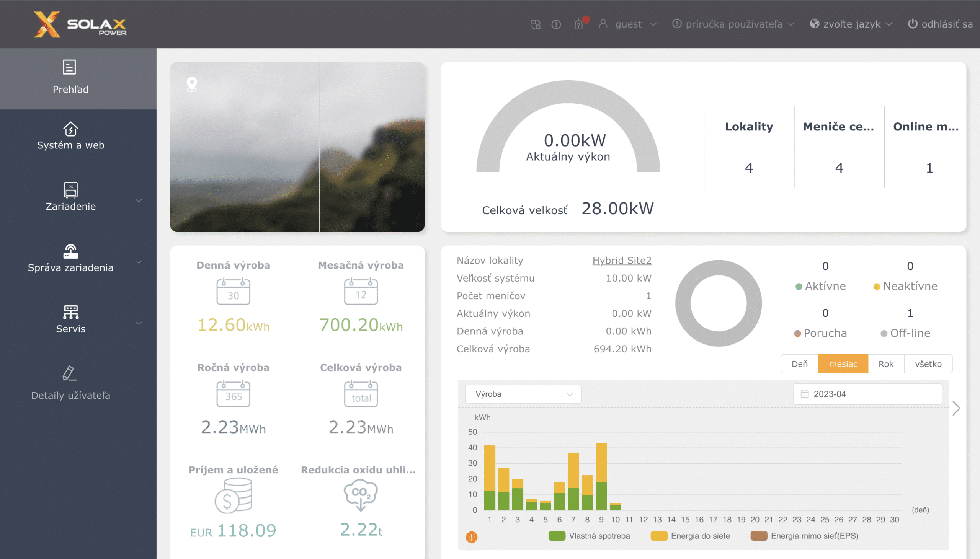The height and width of the screenshot is (559, 980).
Task: Click next site arrow right of chart
Action: 956,408
